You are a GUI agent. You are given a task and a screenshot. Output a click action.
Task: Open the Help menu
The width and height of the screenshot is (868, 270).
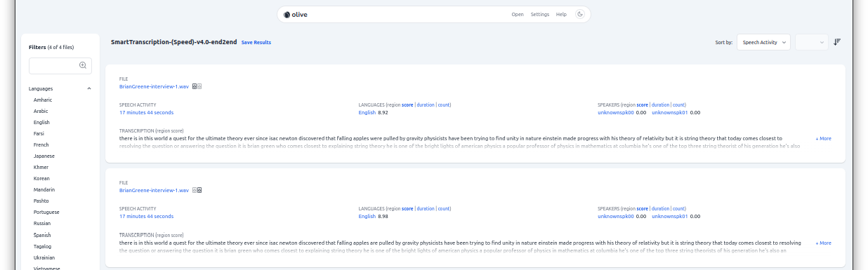click(561, 14)
